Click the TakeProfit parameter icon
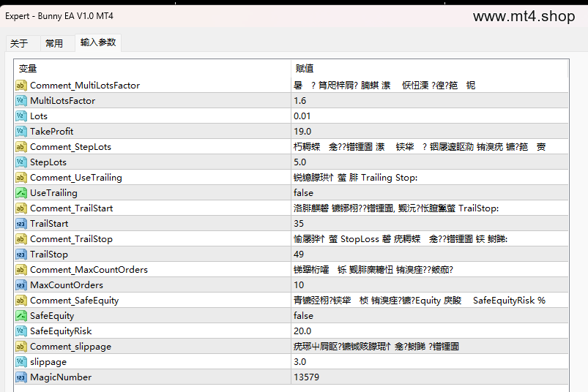588x392 pixels. 21,132
